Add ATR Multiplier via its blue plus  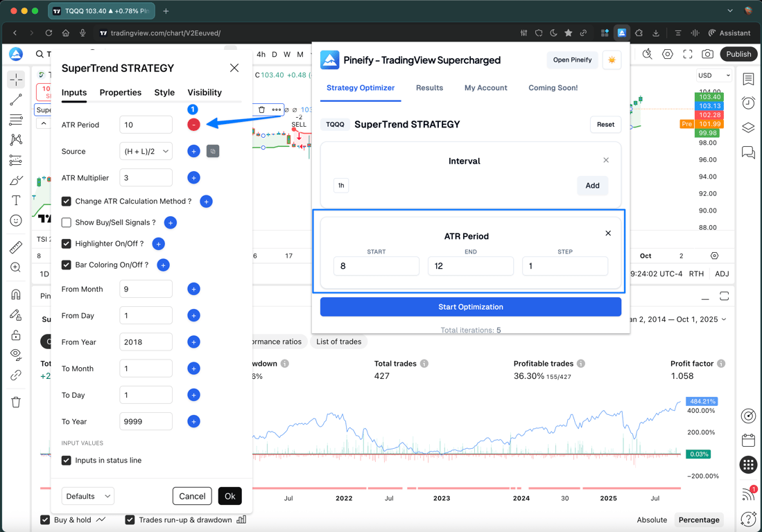193,177
